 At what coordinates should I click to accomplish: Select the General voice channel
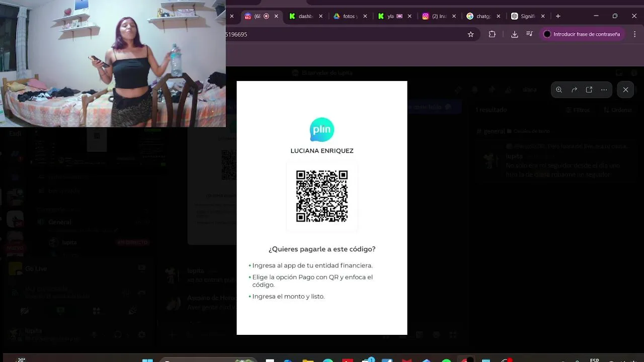pyautogui.click(x=59, y=222)
